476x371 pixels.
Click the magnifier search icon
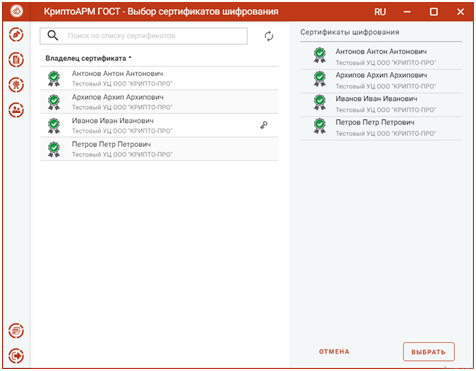pos(53,35)
